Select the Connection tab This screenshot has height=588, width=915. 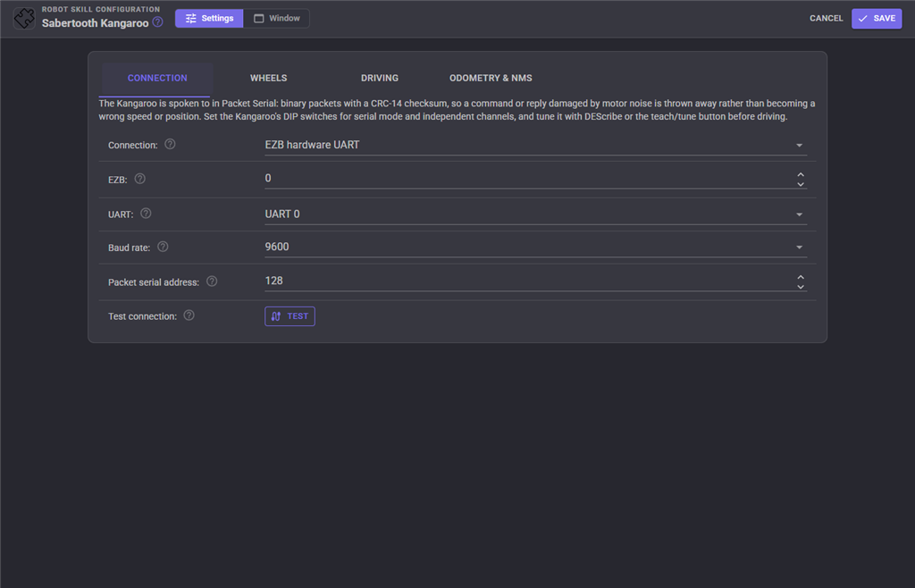157,78
